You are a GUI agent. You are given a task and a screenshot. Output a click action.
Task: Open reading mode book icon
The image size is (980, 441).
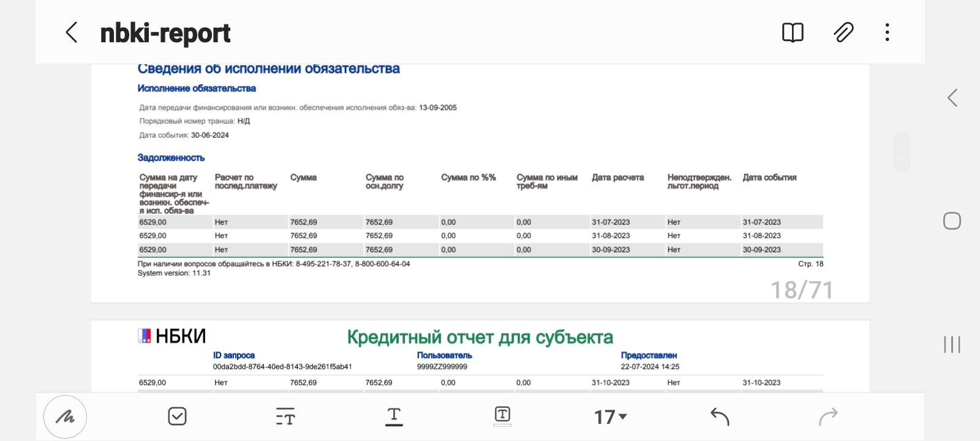(x=793, y=32)
